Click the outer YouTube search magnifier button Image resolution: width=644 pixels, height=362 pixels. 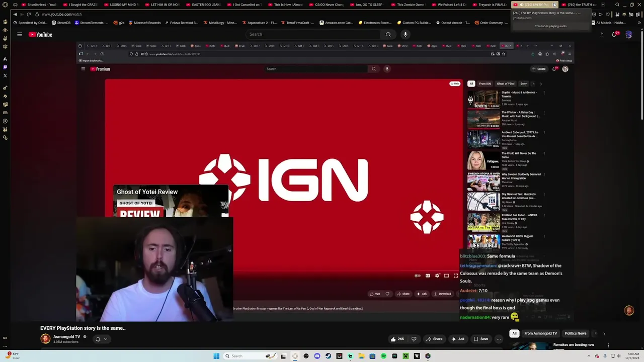click(388, 34)
